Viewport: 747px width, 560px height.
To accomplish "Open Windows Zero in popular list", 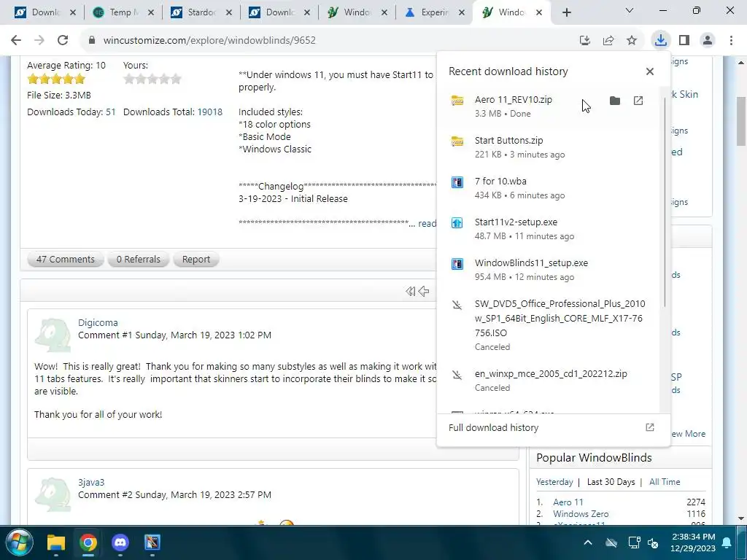I will [x=581, y=514].
